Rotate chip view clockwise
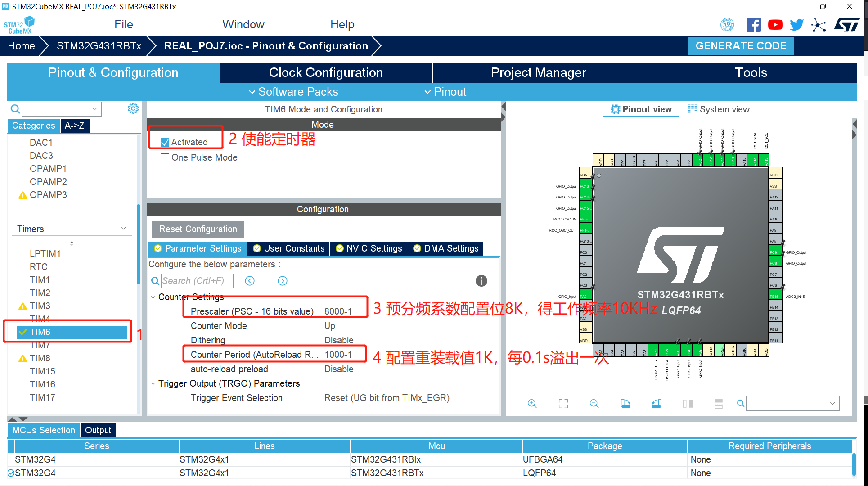868x486 pixels. 625,404
